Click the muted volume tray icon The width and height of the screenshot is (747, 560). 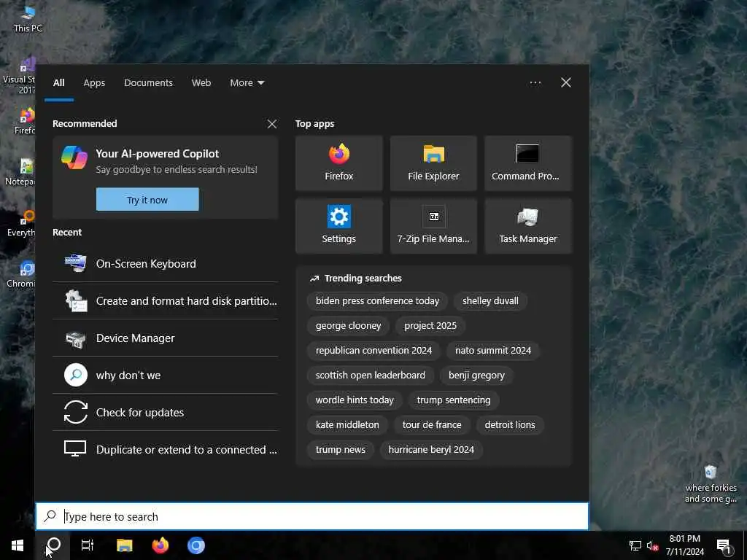coord(652,545)
